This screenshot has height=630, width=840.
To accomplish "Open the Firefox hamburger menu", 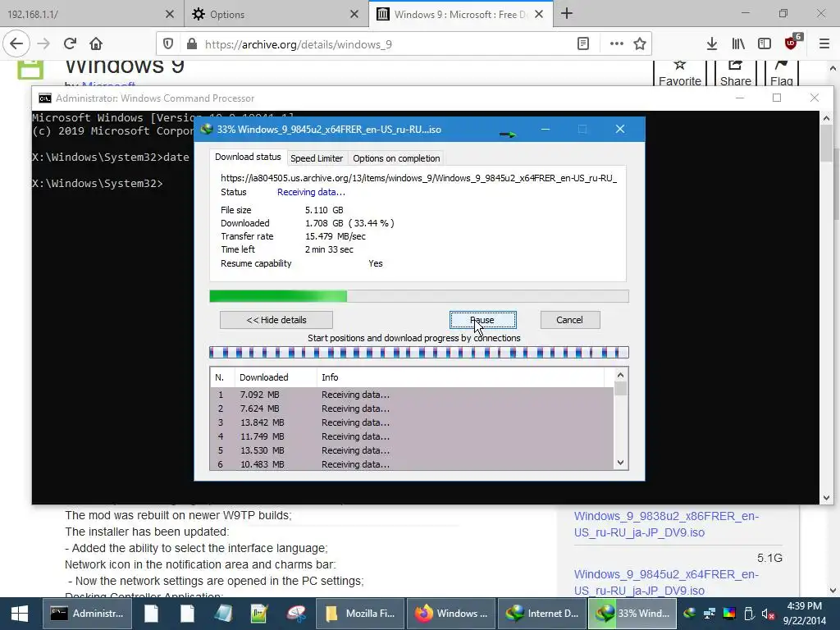I will click(x=824, y=44).
